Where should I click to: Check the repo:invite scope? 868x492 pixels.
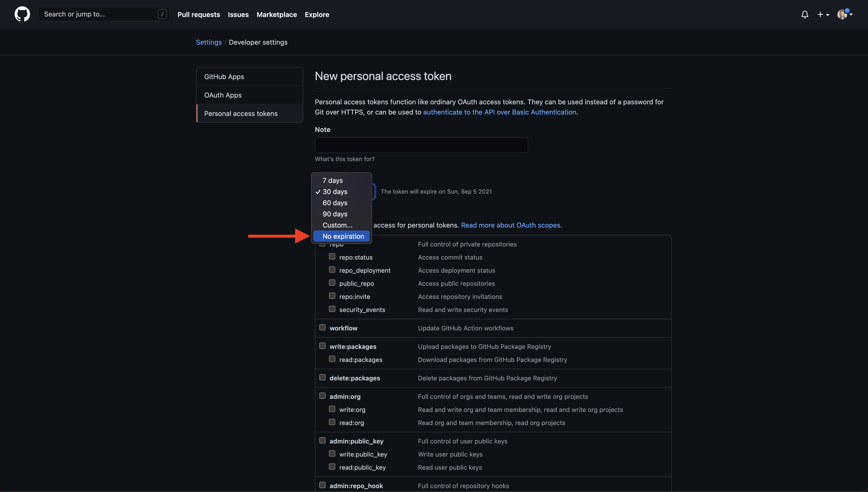click(x=332, y=296)
